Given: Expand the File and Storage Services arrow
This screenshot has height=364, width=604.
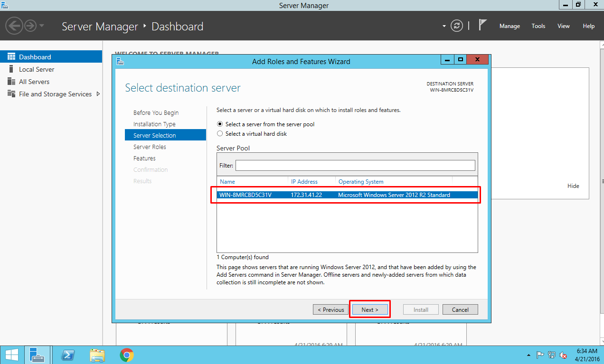Looking at the screenshot, I should pos(98,94).
